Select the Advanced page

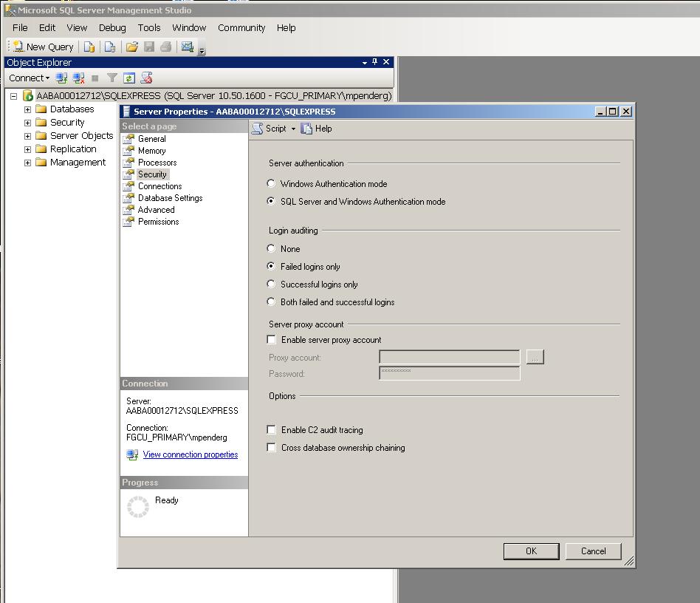pyautogui.click(x=156, y=210)
